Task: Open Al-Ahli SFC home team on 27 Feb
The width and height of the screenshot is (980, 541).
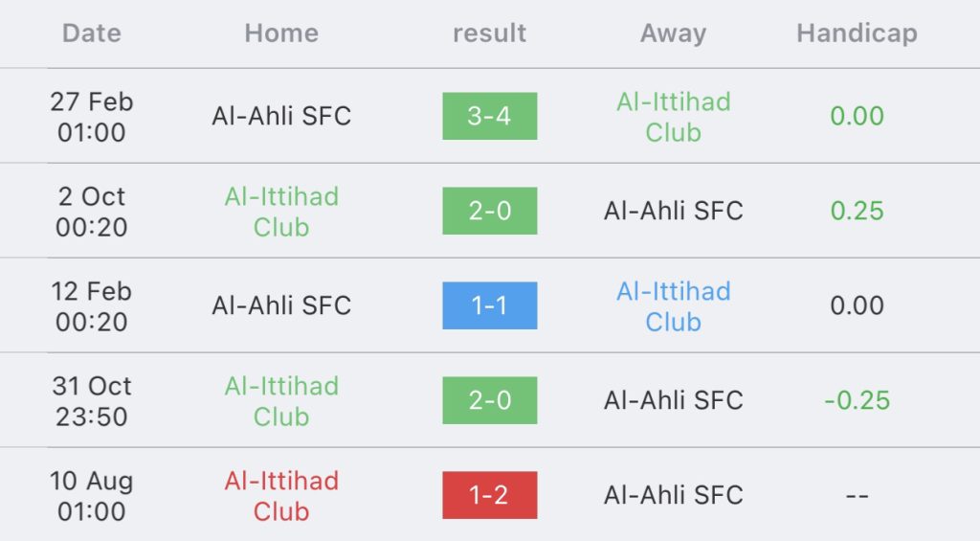Action: [x=281, y=116]
